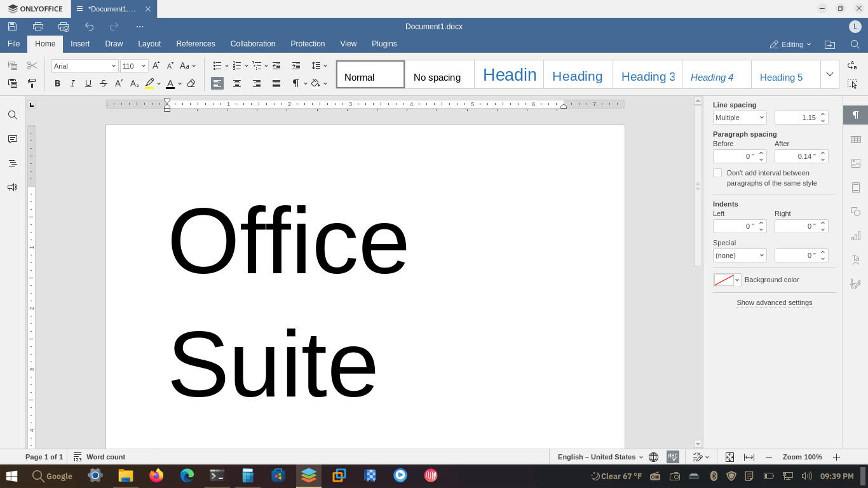Screen dimensions: 868x488
Task: Open the Special indent dropdown showing (none)
Action: click(x=740, y=255)
